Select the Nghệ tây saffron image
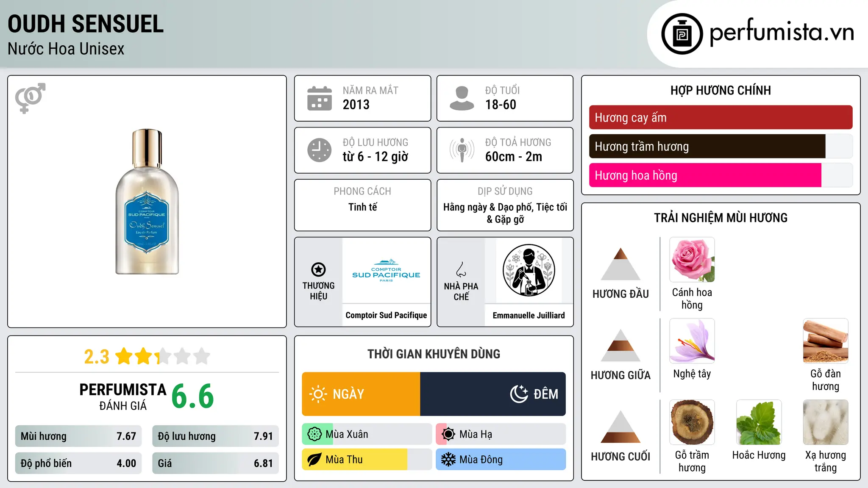The image size is (868, 488). pos(692,341)
